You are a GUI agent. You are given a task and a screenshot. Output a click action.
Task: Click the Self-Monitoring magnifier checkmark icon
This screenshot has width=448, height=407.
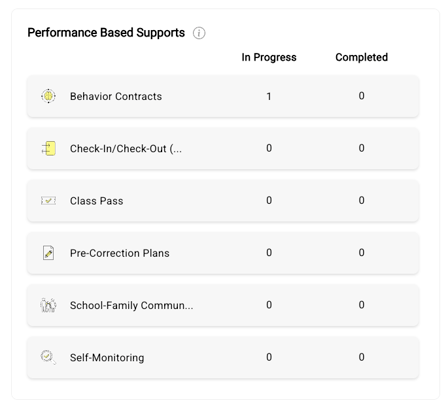[48, 357]
